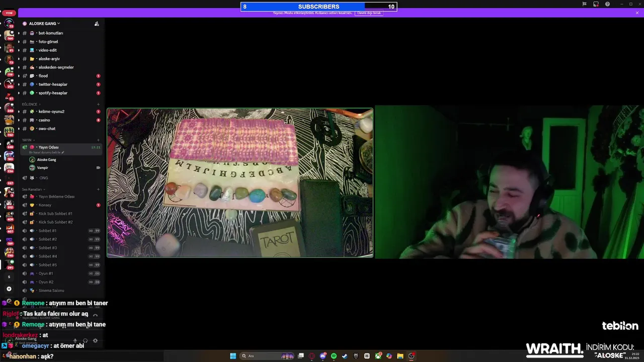Click the server icon with badge 313
This screenshot has height=362, width=644.
click(9, 83)
